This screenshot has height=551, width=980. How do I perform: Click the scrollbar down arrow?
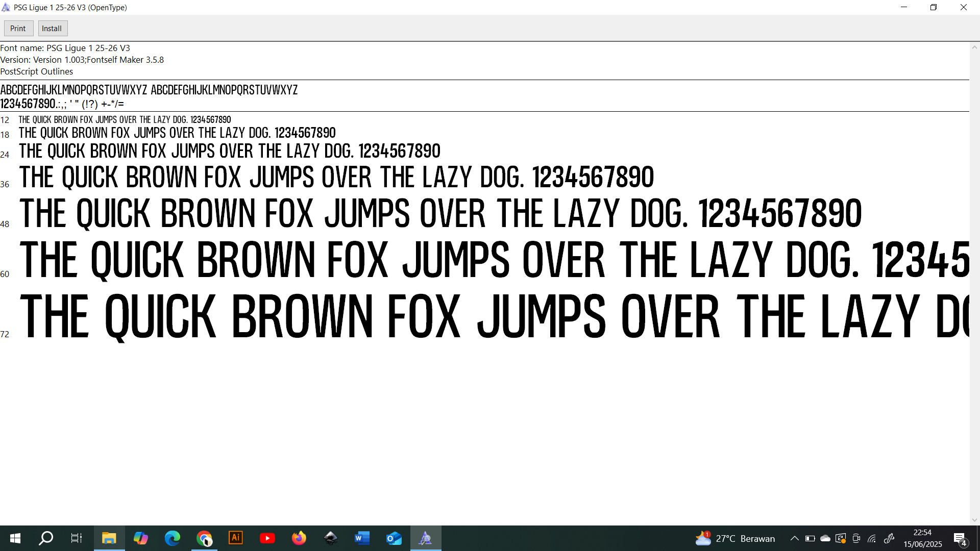pos(974,520)
